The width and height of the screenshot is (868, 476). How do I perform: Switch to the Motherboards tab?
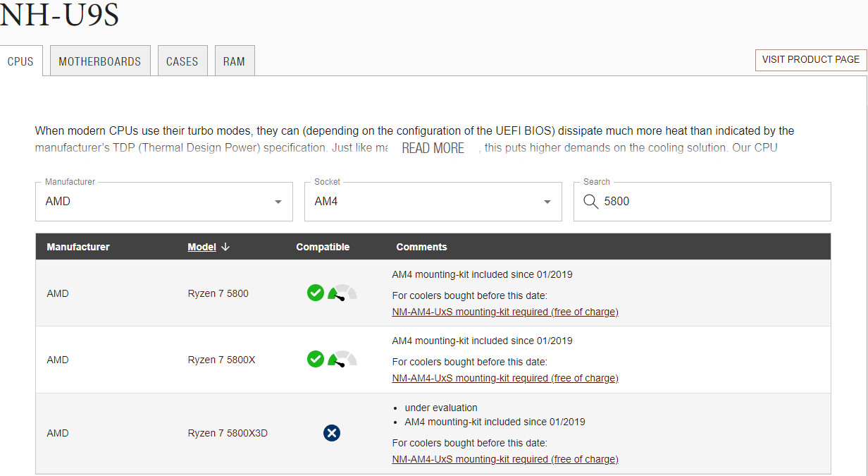pyautogui.click(x=100, y=61)
